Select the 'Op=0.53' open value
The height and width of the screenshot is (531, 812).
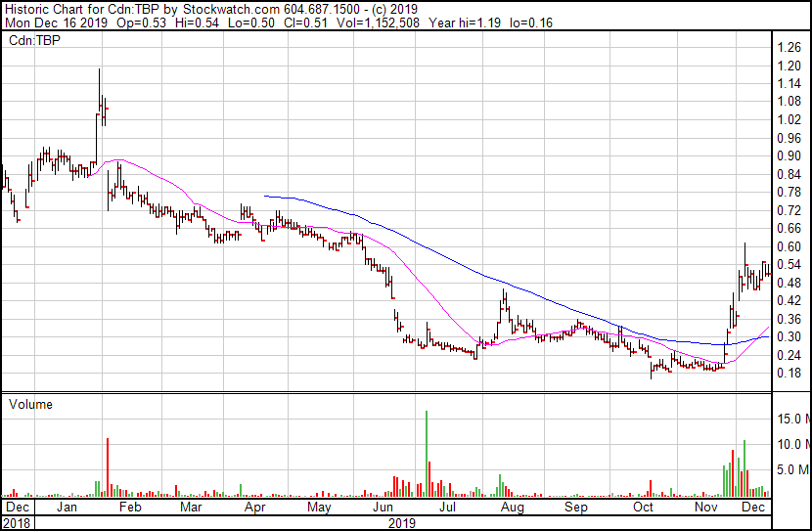[142, 22]
